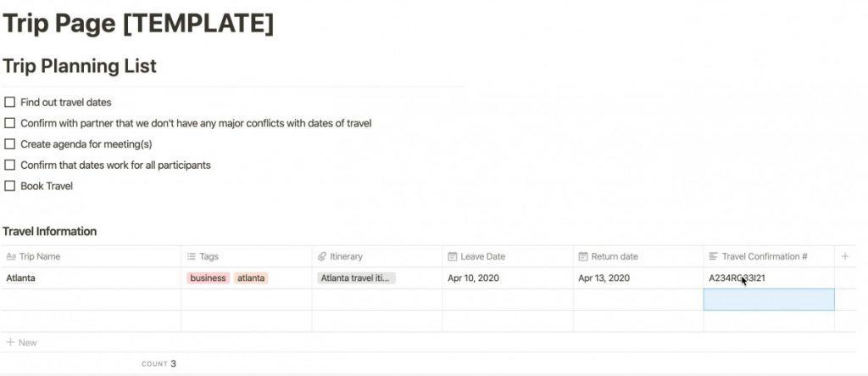Open the Atlanta travel itinerary attachment
Screen dimensions: 868x376
point(357,278)
